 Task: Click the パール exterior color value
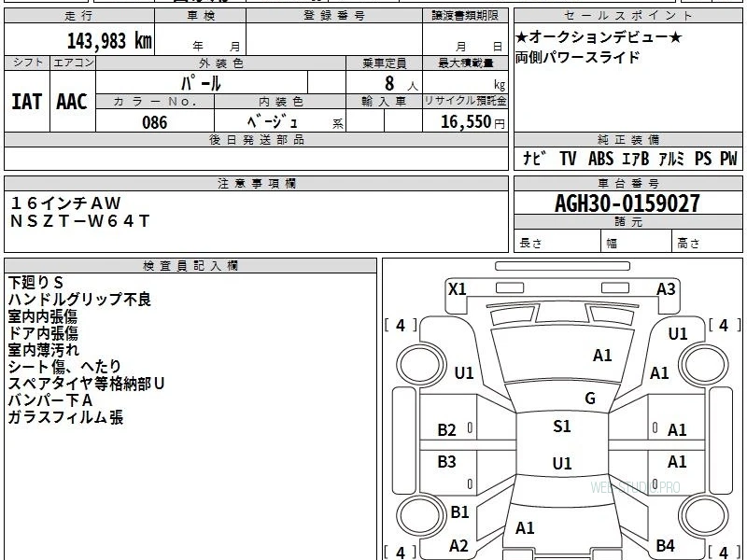pos(201,83)
